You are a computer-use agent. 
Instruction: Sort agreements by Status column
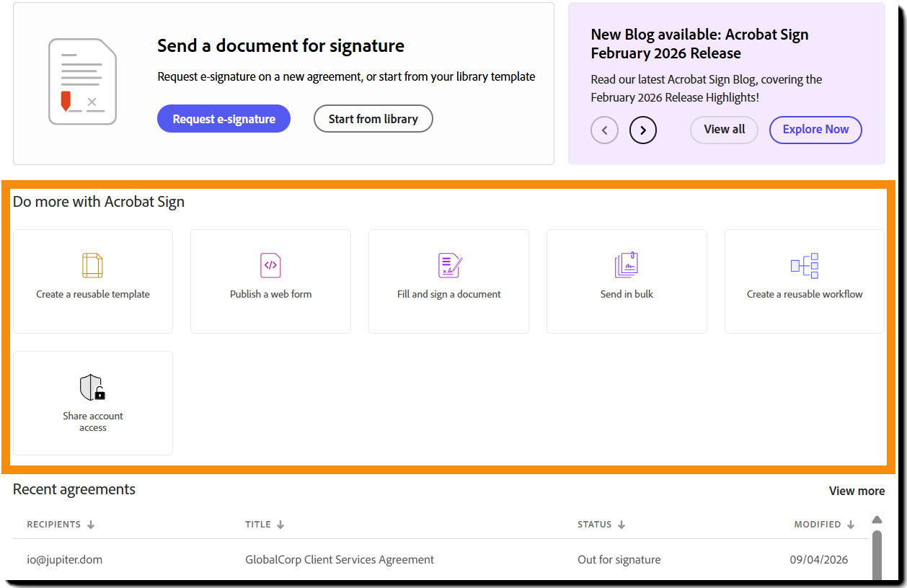pos(601,525)
